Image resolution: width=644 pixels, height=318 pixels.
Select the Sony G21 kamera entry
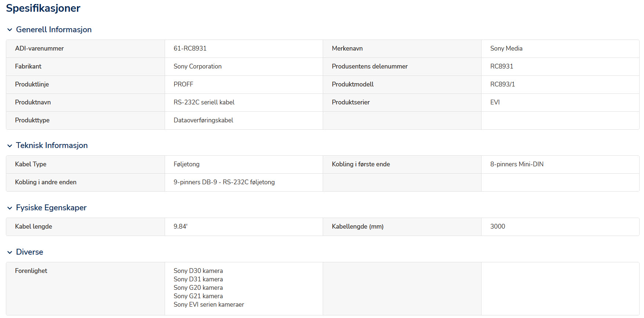(198, 296)
